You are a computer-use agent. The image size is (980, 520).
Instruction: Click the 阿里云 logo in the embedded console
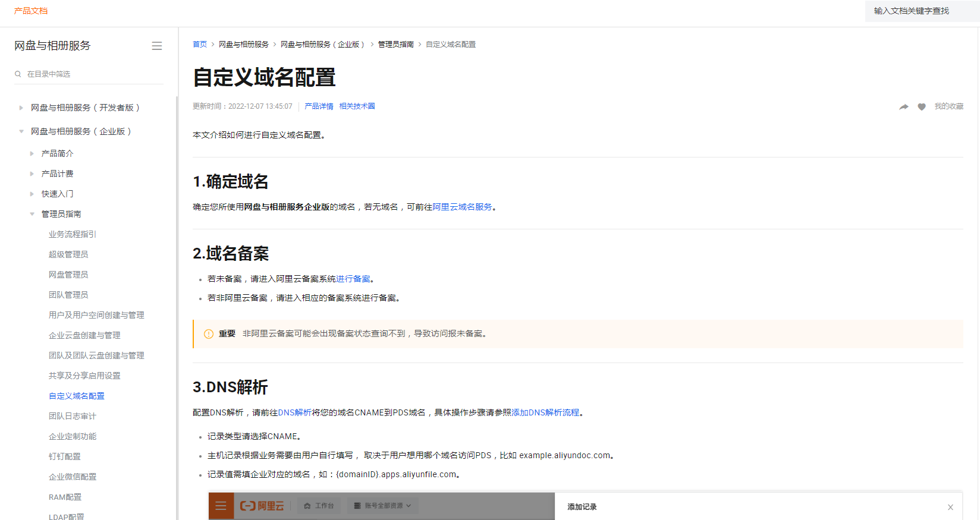point(262,506)
